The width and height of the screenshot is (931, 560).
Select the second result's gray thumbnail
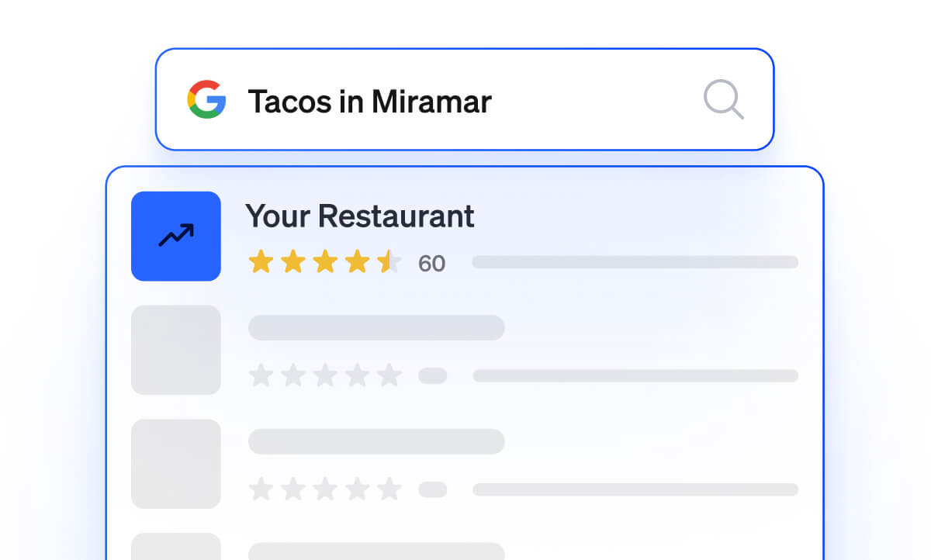coord(176,350)
